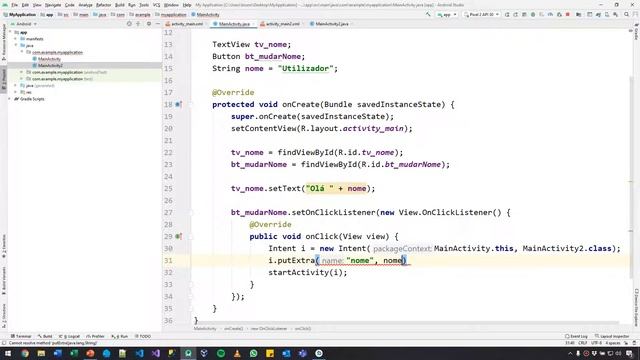Image resolution: width=640 pixels, height=360 pixels.
Task: Expand the manifests folder
Action: tap(16, 39)
